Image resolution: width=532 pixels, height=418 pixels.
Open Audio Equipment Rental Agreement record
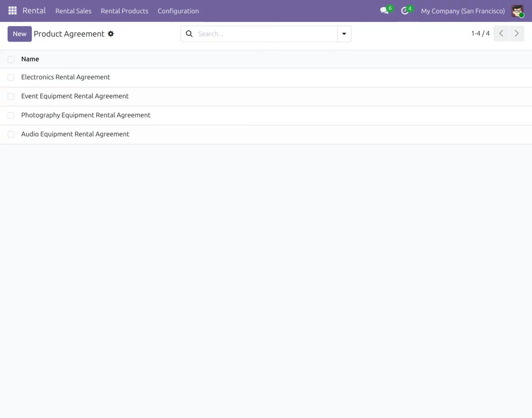tap(75, 134)
